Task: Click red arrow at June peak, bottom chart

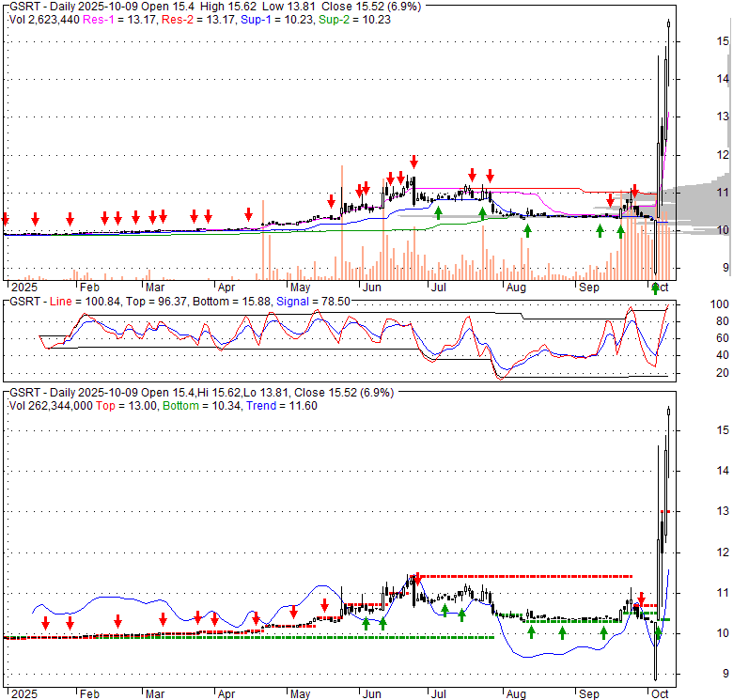Action: 417,577
